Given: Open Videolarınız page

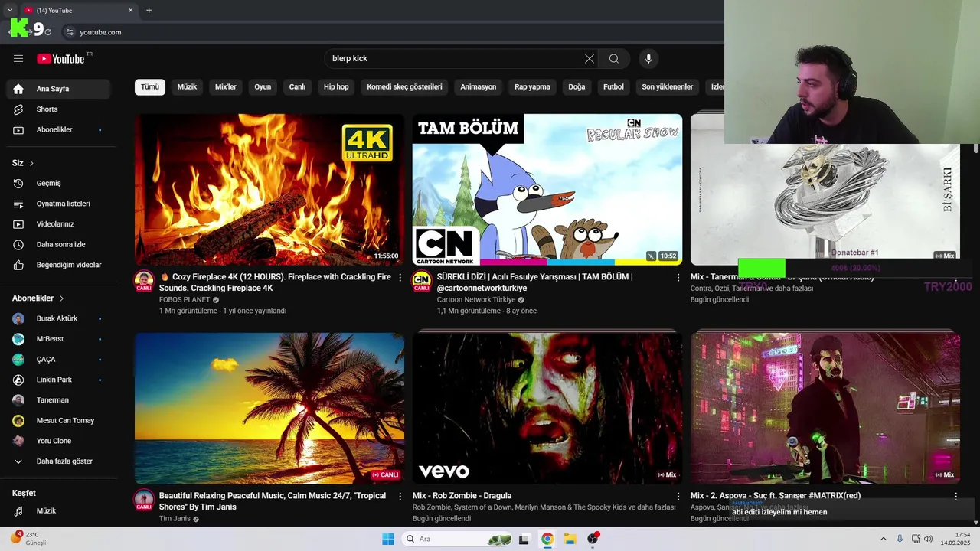Looking at the screenshot, I should [x=59, y=224].
